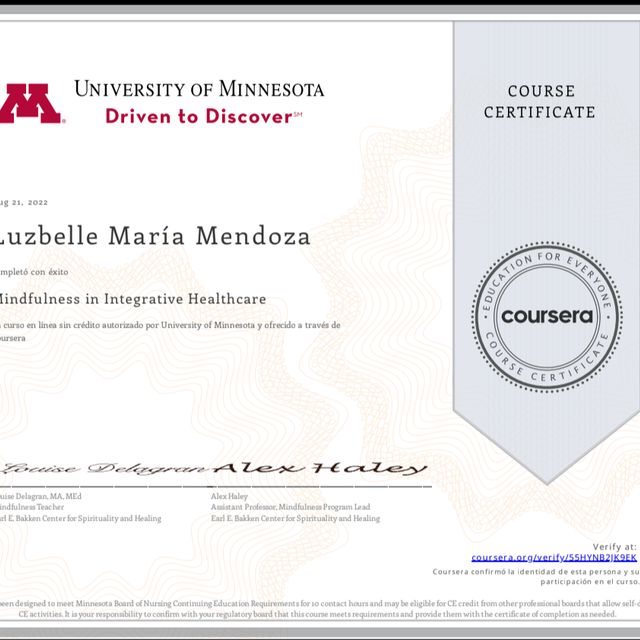
Task: Open the coursera.org/verify/55HYNB2JK9EK link
Action: pos(553,558)
